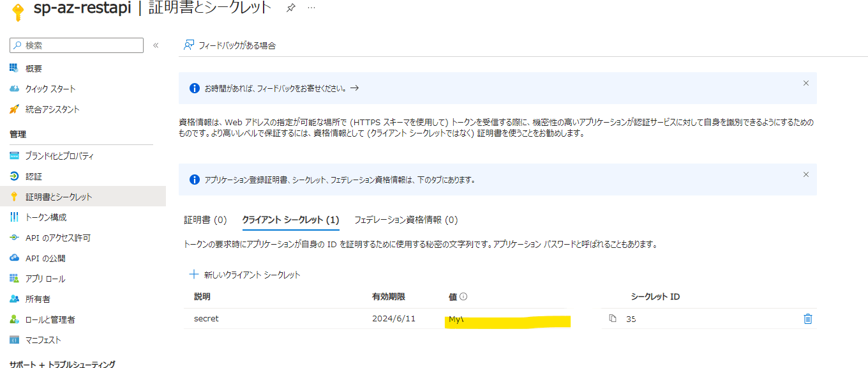This screenshot has height=368, width=868.
Task: Click the ブランド化とプロパティ icon
Action: pos(14,156)
